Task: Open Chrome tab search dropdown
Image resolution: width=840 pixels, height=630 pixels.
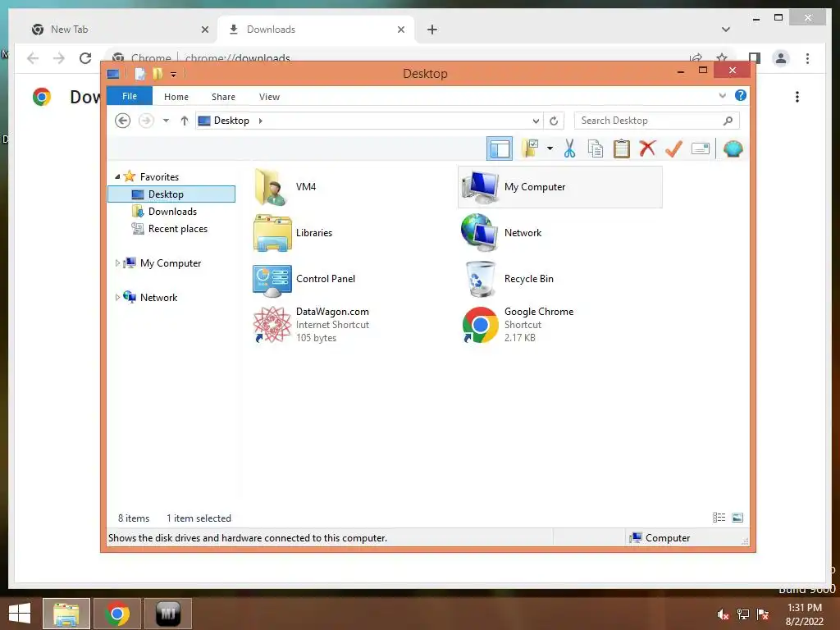Action: [x=726, y=30]
